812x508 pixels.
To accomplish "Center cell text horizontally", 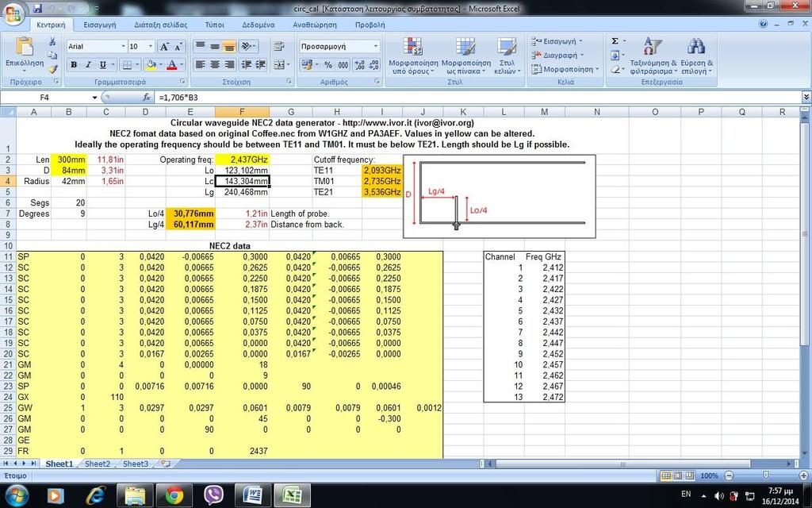I will coord(214,65).
